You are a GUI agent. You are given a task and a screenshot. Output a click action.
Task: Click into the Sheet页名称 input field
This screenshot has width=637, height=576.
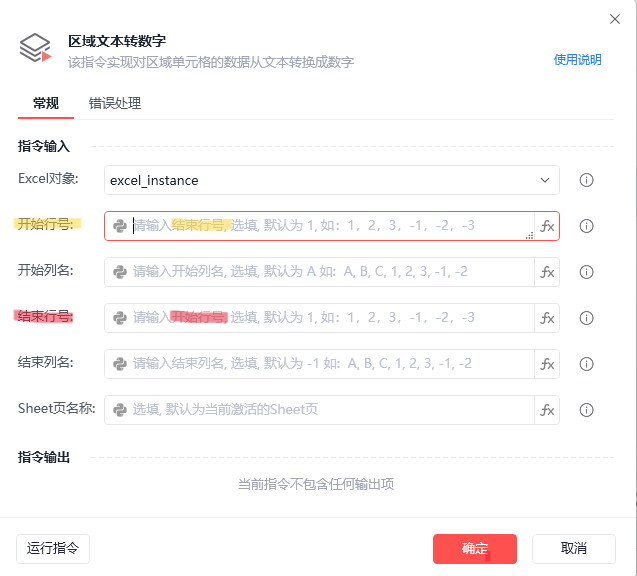[x=330, y=410]
